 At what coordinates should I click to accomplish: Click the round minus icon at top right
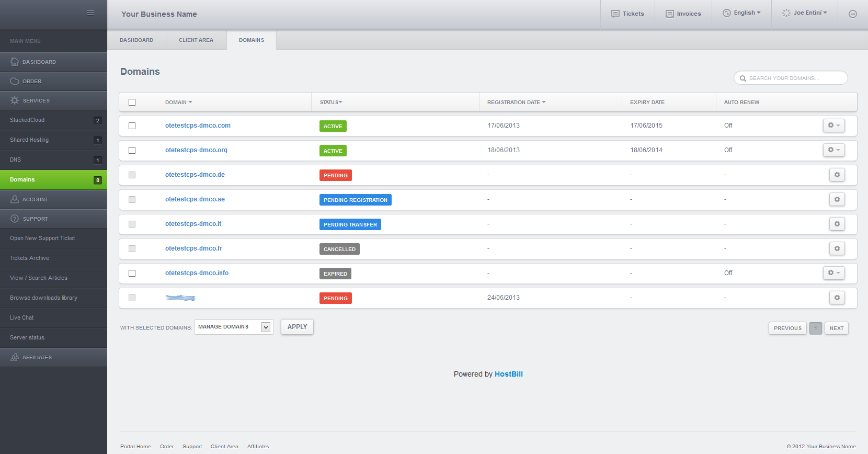coord(852,14)
